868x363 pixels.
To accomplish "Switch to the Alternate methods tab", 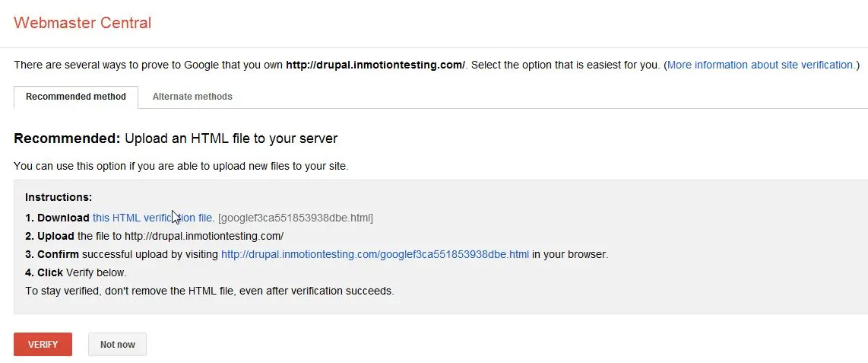I will tap(192, 97).
